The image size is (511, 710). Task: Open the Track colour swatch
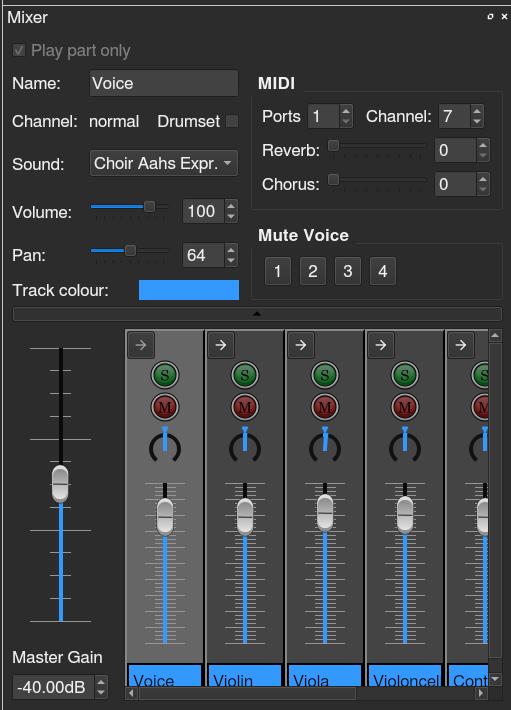coord(189,290)
